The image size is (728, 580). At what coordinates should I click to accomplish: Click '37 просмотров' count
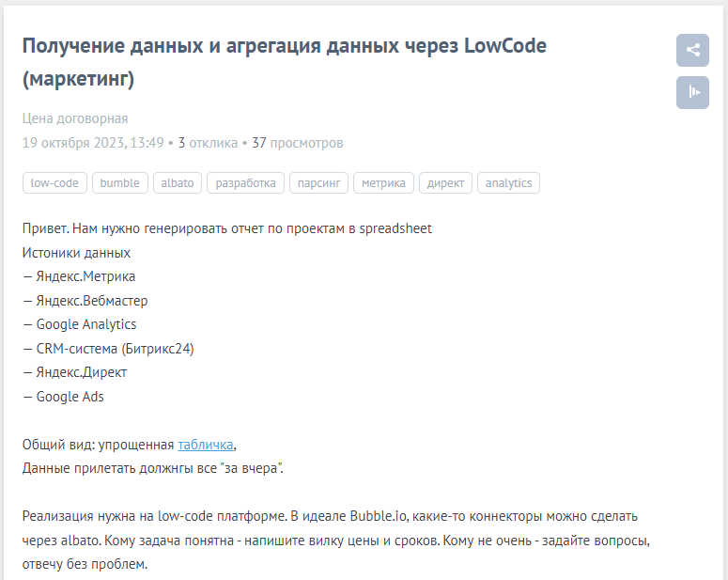[x=298, y=143]
